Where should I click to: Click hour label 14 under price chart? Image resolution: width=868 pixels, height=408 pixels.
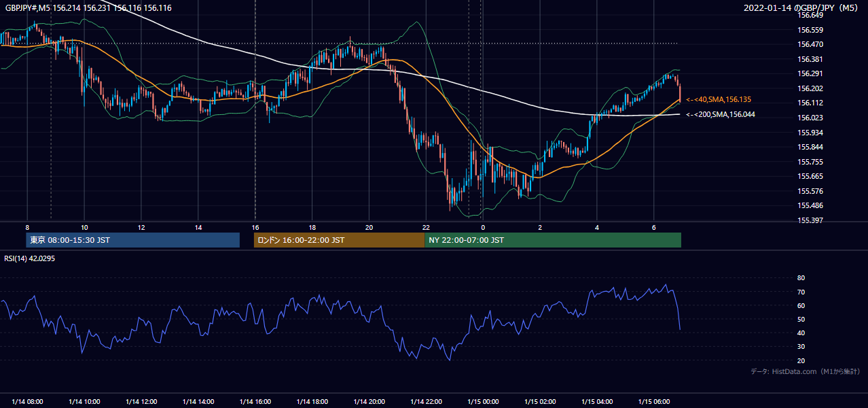[x=198, y=227]
